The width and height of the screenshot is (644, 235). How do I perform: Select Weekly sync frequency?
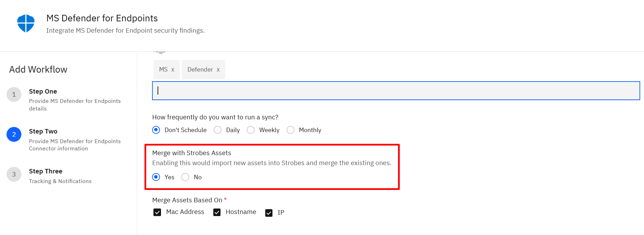tap(251, 130)
